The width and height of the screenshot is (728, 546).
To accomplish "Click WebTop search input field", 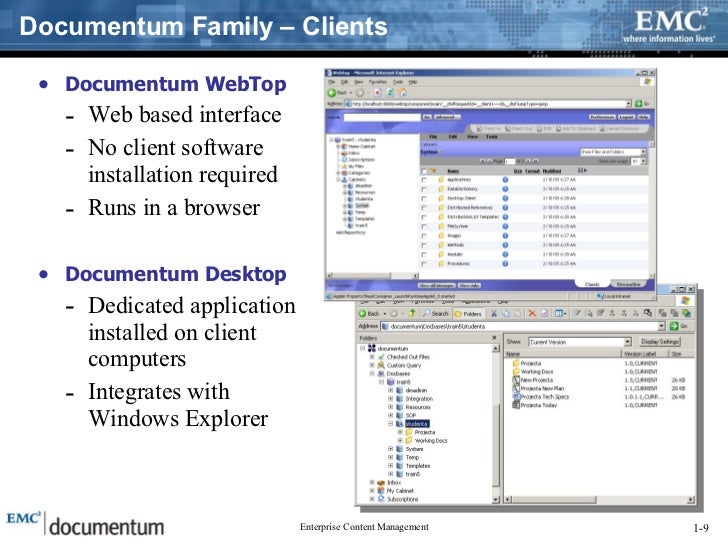I will pyautogui.click(x=382, y=117).
